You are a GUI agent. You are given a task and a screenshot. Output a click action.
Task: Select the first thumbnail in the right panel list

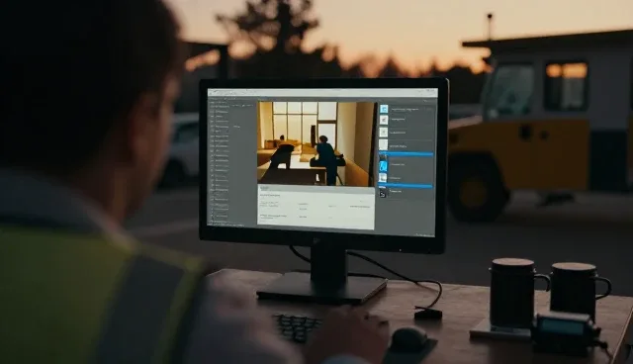[x=384, y=109]
